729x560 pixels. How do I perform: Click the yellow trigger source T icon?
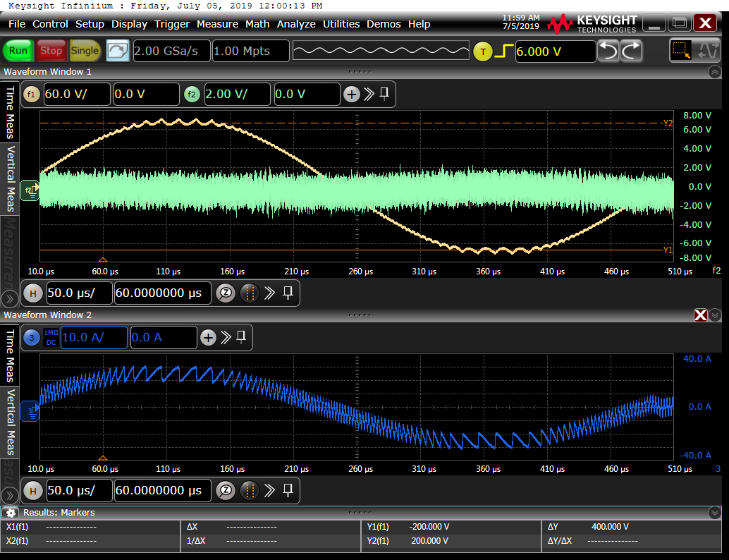(x=482, y=51)
